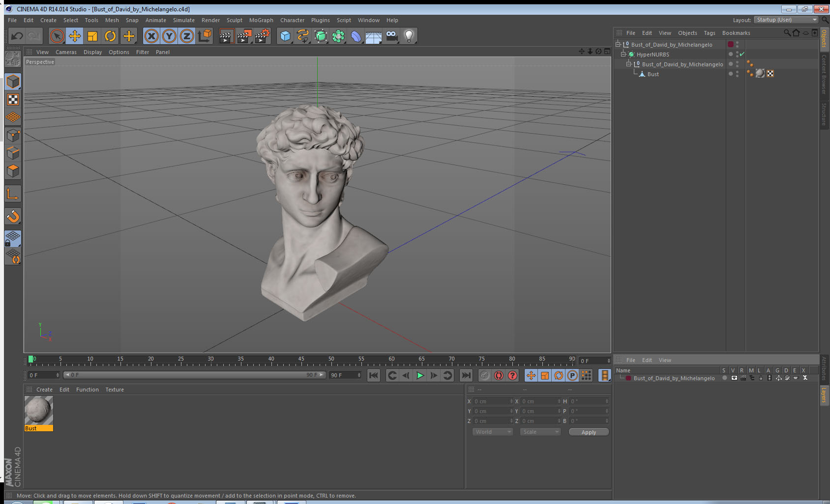The height and width of the screenshot is (504, 830).
Task: Open the Structure side tab
Action: pyautogui.click(x=824, y=114)
